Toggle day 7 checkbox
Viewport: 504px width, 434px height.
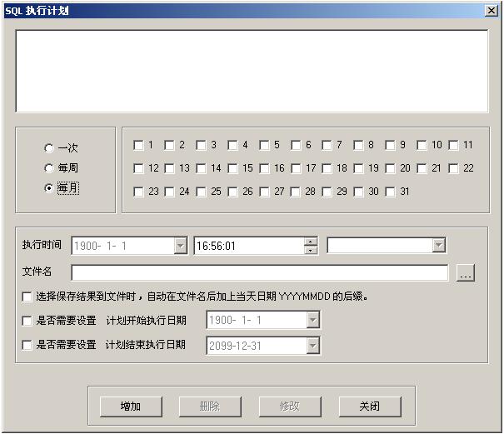click(327, 145)
